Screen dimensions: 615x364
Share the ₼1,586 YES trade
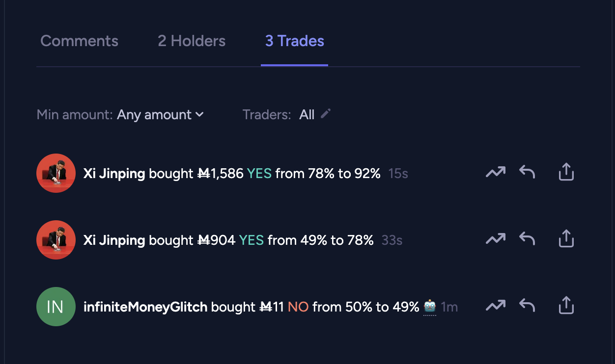pyautogui.click(x=566, y=172)
